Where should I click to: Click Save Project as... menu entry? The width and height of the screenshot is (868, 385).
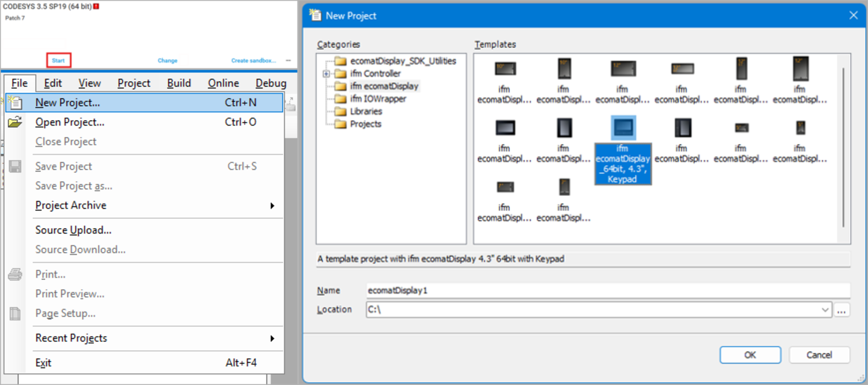145,186
